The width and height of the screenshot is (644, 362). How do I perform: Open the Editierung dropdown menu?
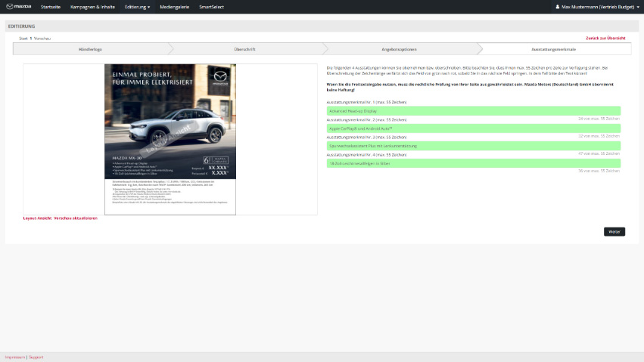[137, 6]
